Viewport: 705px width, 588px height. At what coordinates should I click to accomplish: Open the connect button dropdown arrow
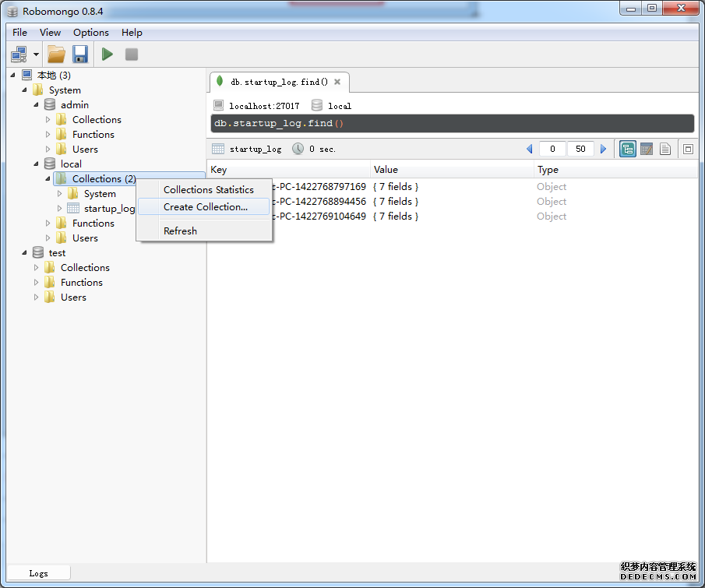(36, 54)
